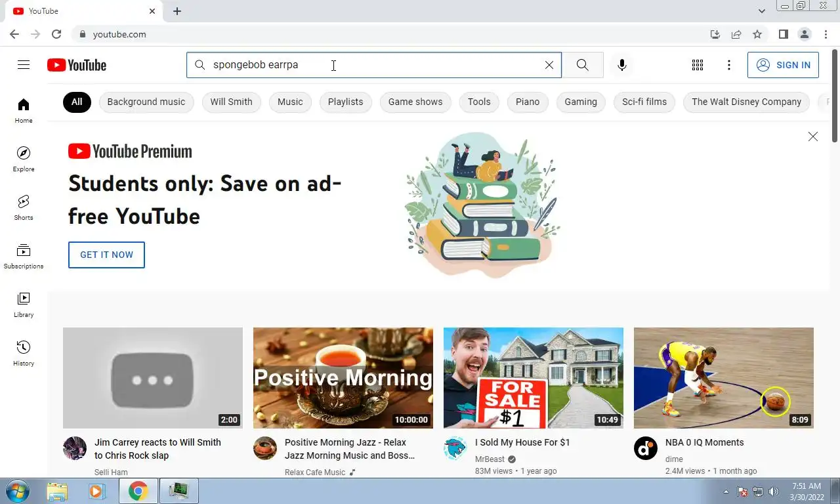Image resolution: width=840 pixels, height=504 pixels.
Task: Click the magnifier search button
Action: click(583, 65)
